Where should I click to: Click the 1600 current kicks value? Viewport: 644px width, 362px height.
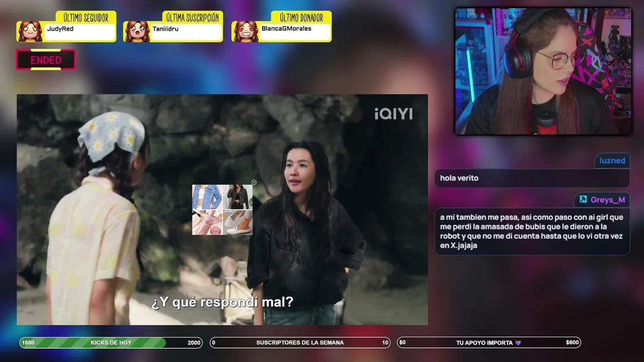pyautogui.click(x=28, y=343)
